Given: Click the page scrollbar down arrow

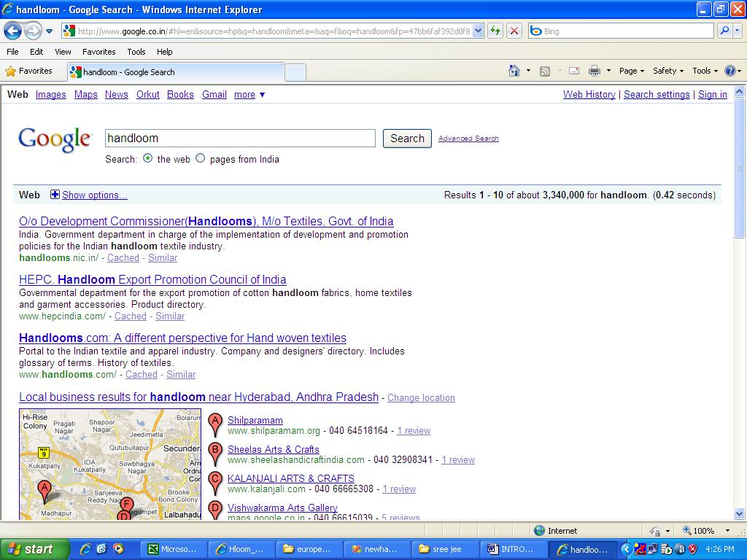Looking at the screenshot, I should pyautogui.click(x=740, y=513).
